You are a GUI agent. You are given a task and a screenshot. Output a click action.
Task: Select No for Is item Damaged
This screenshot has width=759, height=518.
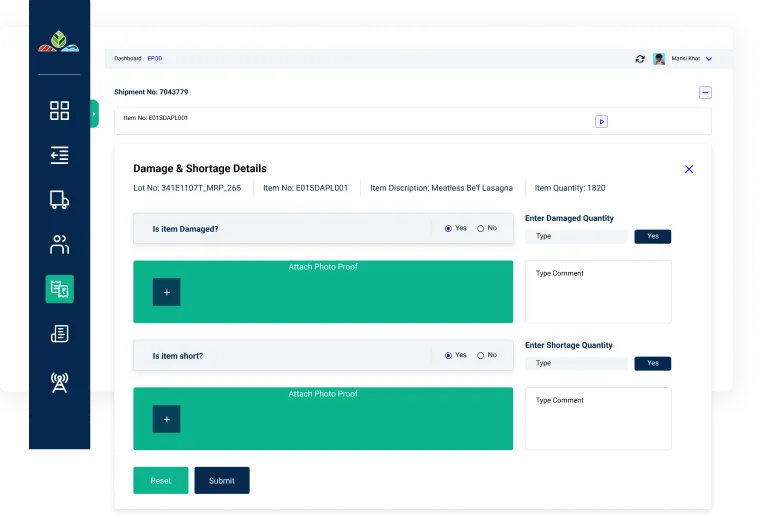pos(481,229)
